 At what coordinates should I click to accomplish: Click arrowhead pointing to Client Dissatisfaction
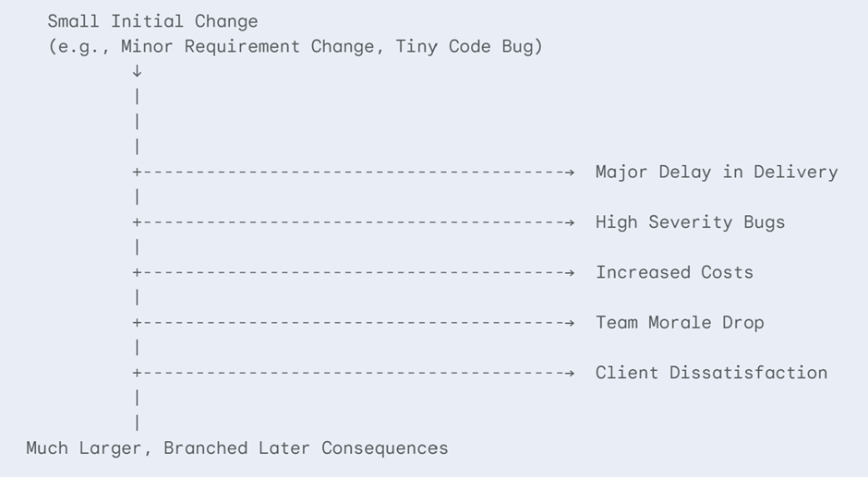coord(571,373)
